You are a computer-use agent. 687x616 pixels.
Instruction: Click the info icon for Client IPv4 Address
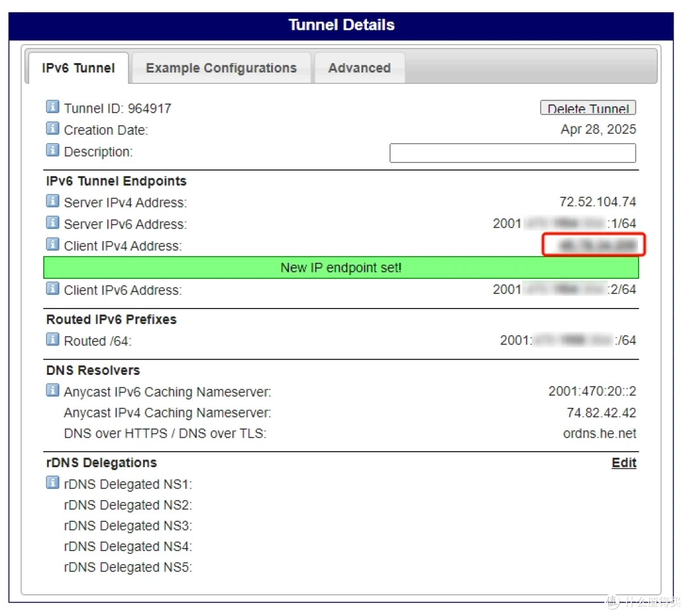(x=52, y=244)
